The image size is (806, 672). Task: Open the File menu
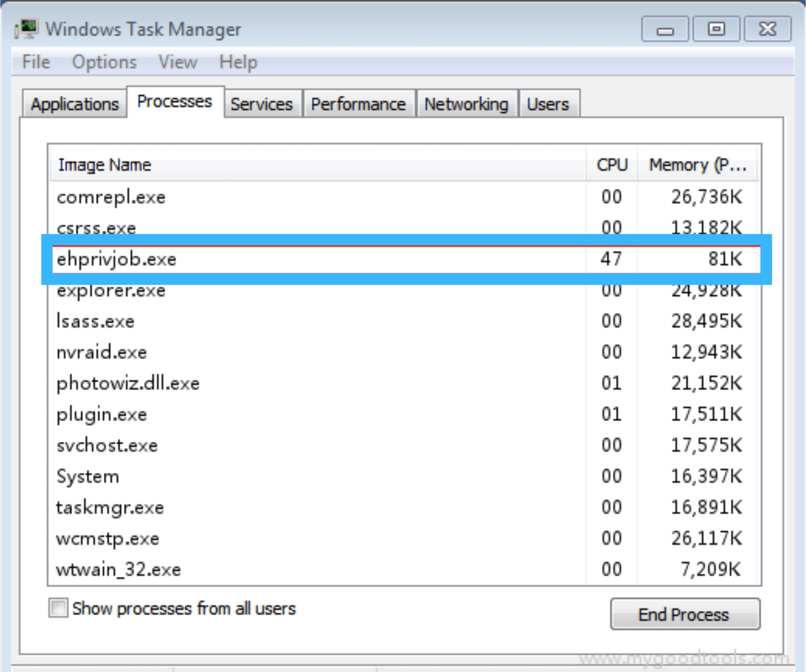point(36,62)
